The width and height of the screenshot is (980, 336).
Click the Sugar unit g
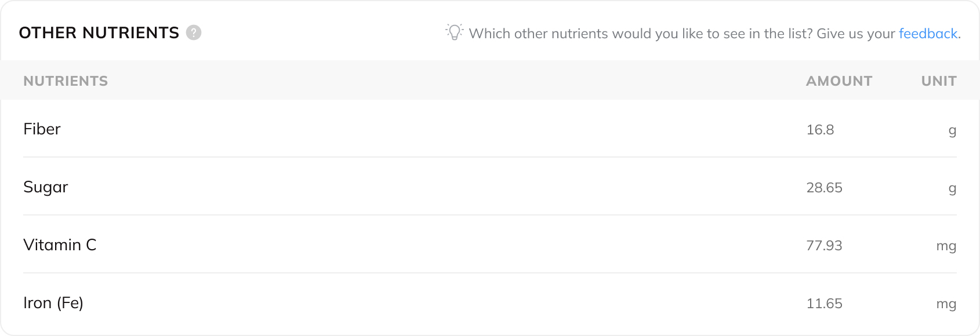[952, 188]
